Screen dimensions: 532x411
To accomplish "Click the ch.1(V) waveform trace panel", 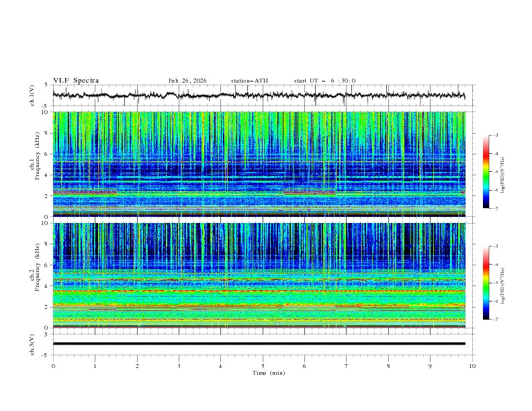I will pos(263,95).
